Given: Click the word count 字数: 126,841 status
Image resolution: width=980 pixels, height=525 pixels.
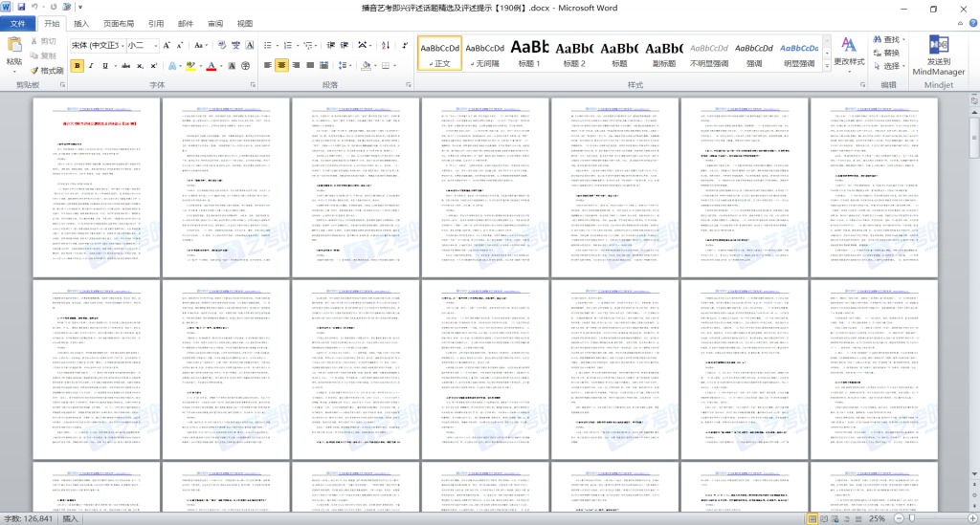Looking at the screenshot, I should (29, 518).
